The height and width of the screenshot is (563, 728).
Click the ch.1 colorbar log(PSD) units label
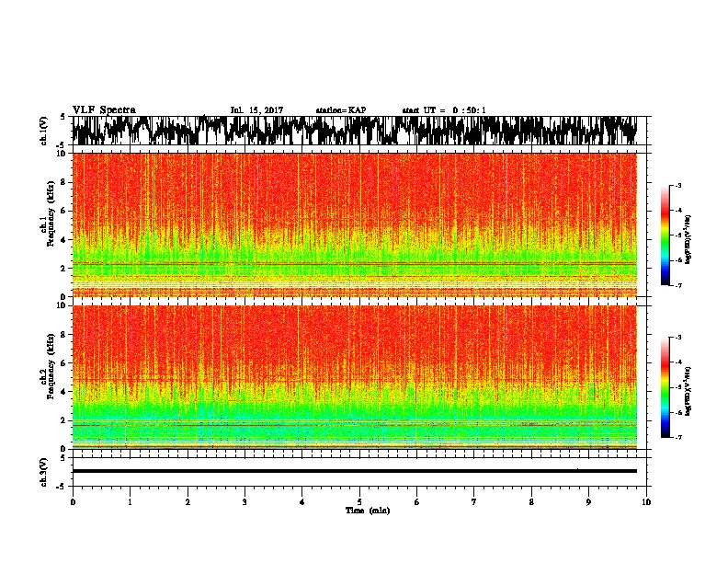click(688, 240)
